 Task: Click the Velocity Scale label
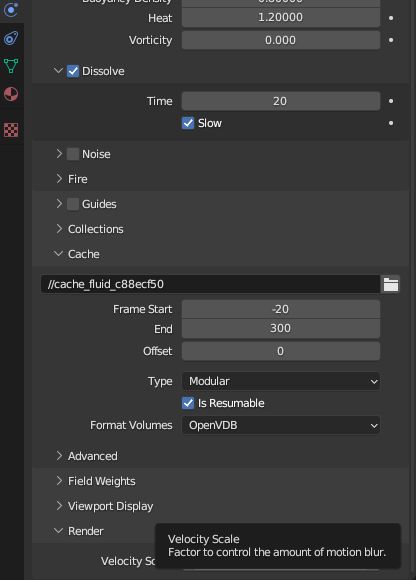(x=128, y=561)
